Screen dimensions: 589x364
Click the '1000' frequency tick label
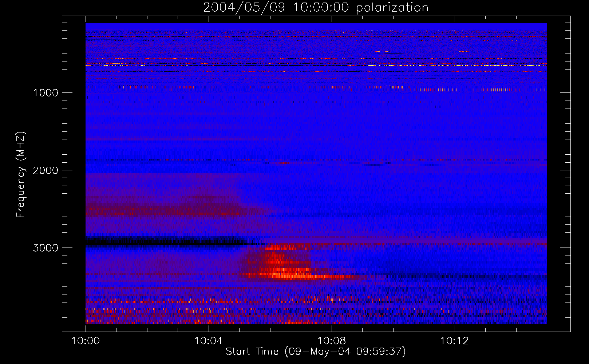click(46, 93)
